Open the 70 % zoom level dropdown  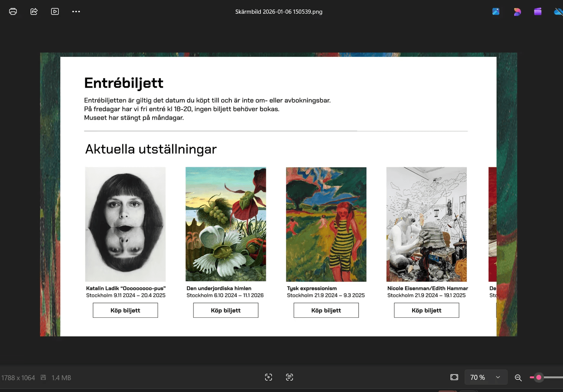tap(486, 377)
